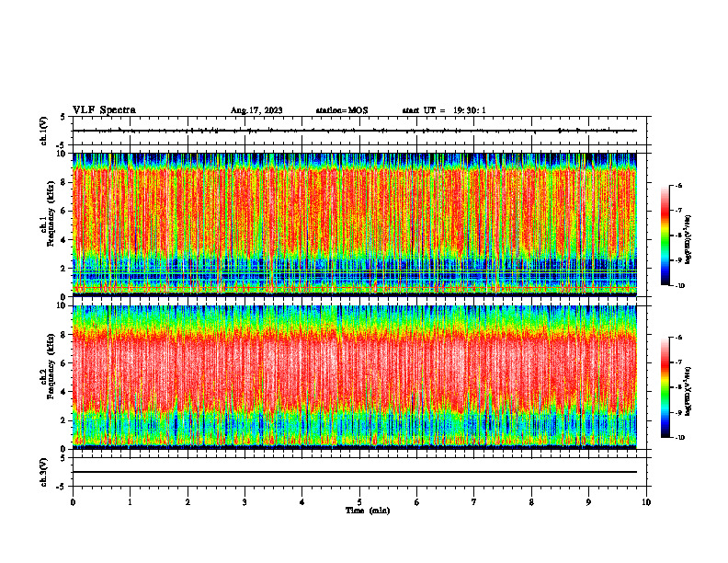Viewport: 728px width, 563px height.
Task: Click the time axis tick label "5"
Action: [359, 502]
